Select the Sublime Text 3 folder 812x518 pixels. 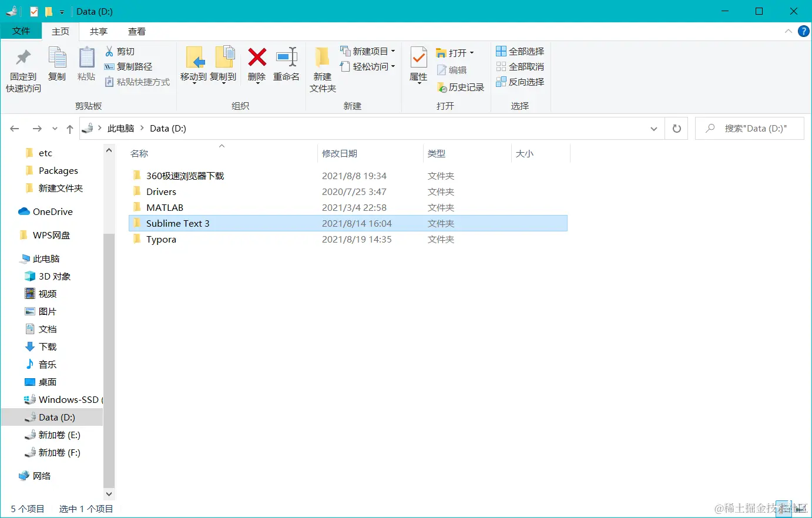(x=348, y=223)
